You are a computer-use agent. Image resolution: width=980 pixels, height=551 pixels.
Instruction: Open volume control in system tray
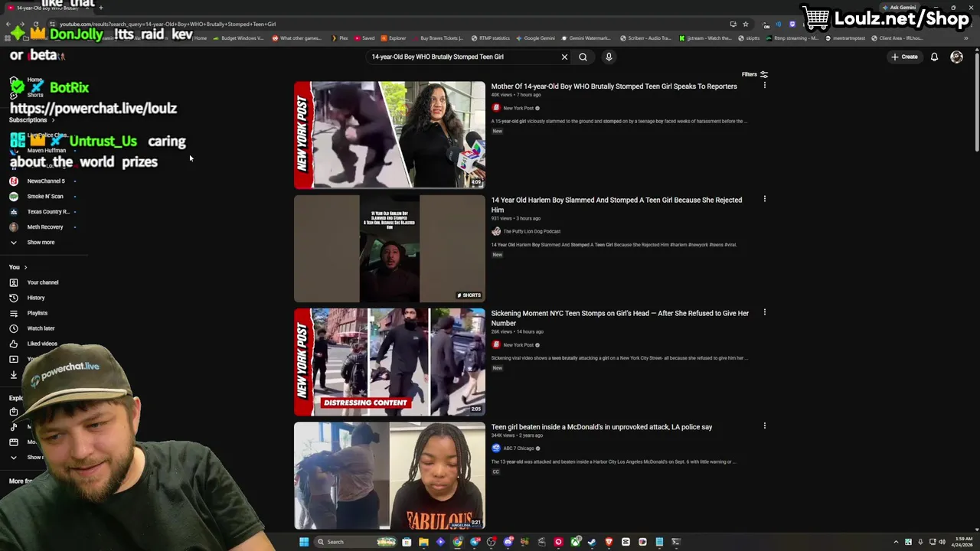pyautogui.click(x=942, y=542)
